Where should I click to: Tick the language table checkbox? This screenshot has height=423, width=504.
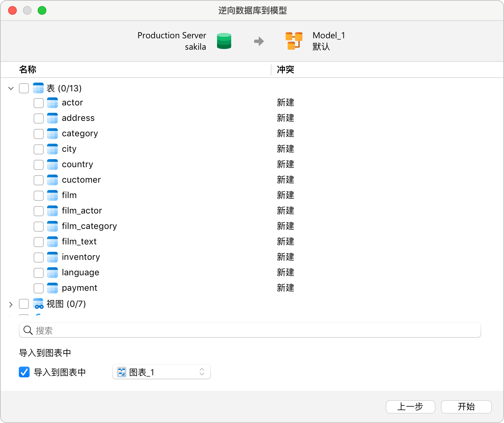point(39,273)
